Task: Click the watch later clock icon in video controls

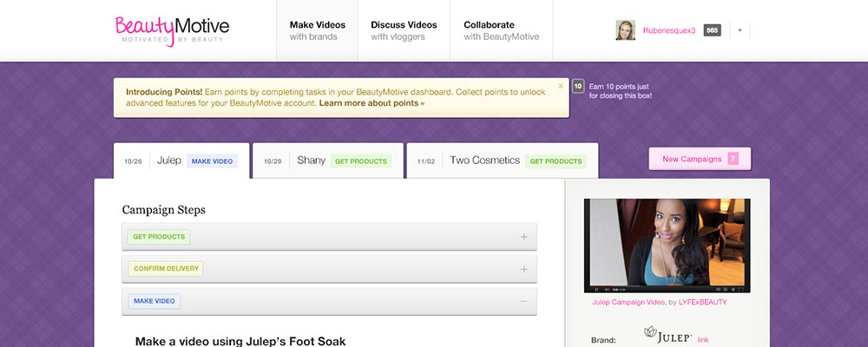Action: (x=733, y=290)
